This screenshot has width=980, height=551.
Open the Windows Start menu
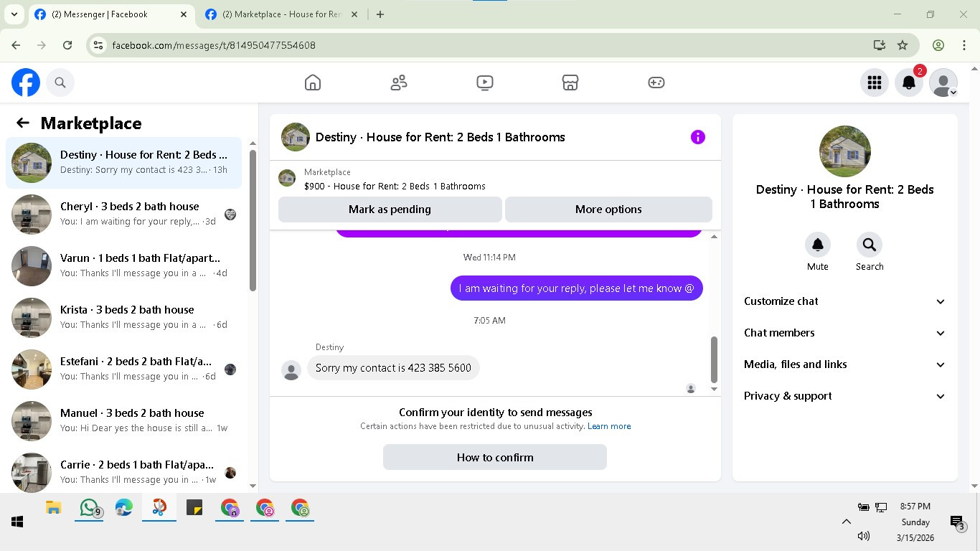tap(17, 522)
